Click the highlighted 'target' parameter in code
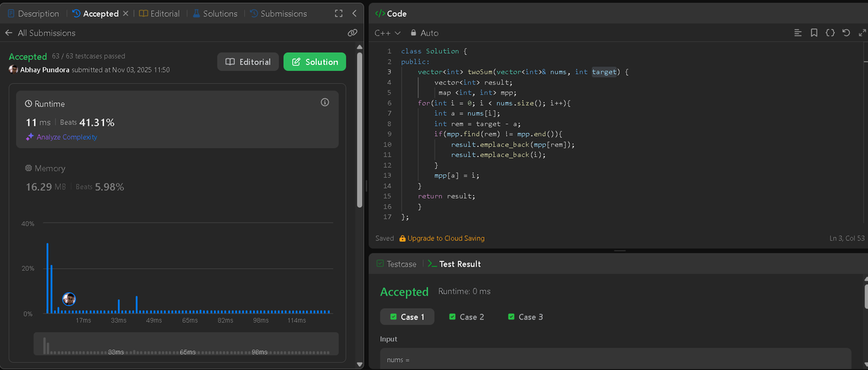 tap(605, 72)
